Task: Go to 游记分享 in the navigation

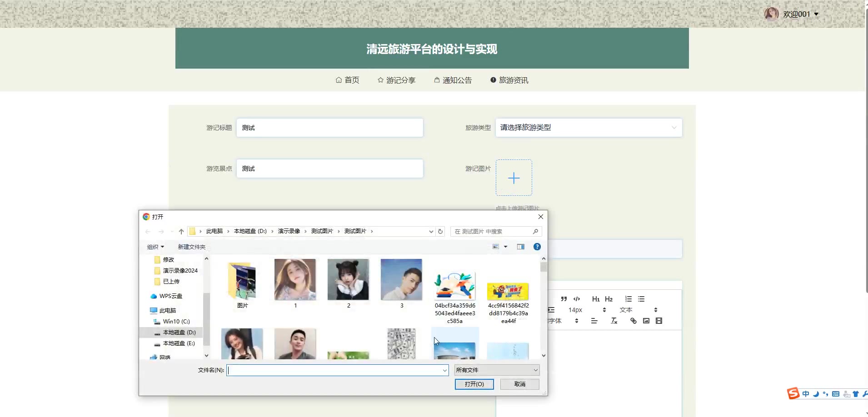Action: pyautogui.click(x=396, y=80)
